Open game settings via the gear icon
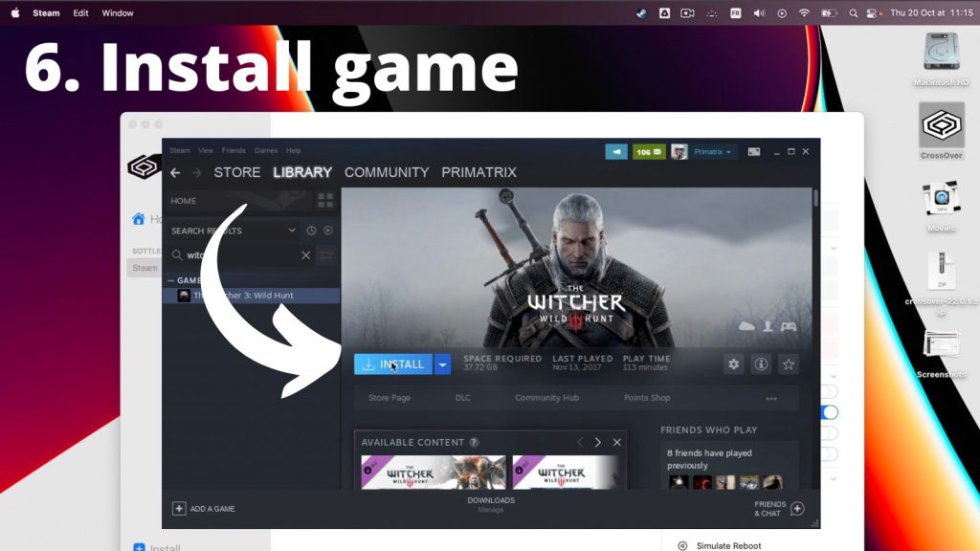The height and width of the screenshot is (551, 980). click(733, 364)
